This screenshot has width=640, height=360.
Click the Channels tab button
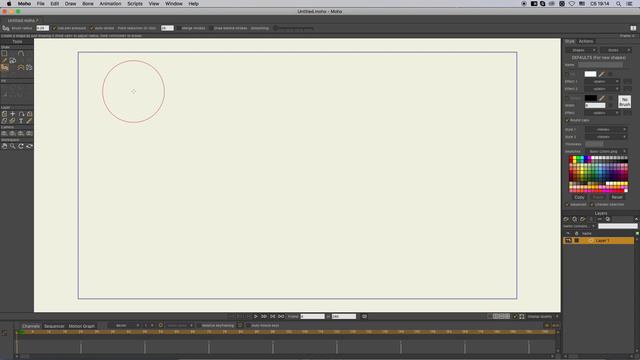(31, 326)
